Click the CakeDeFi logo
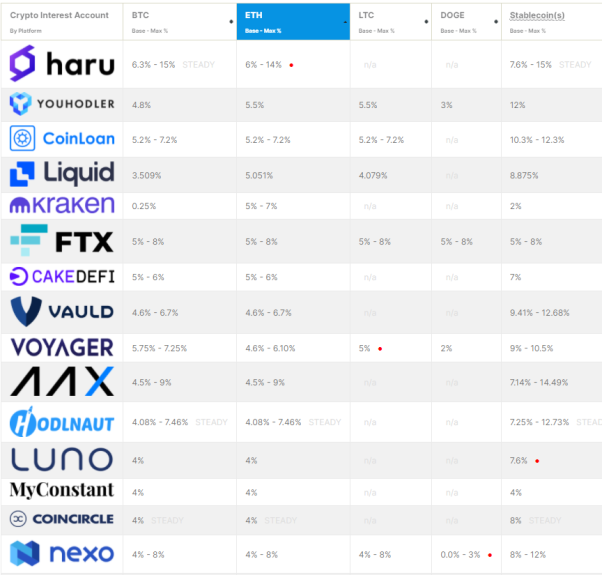This screenshot has width=602, height=575. pyautogui.click(x=62, y=276)
